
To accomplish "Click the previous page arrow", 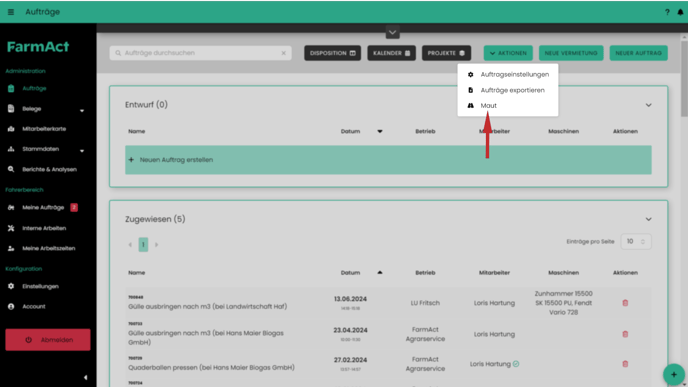I will coord(130,244).
